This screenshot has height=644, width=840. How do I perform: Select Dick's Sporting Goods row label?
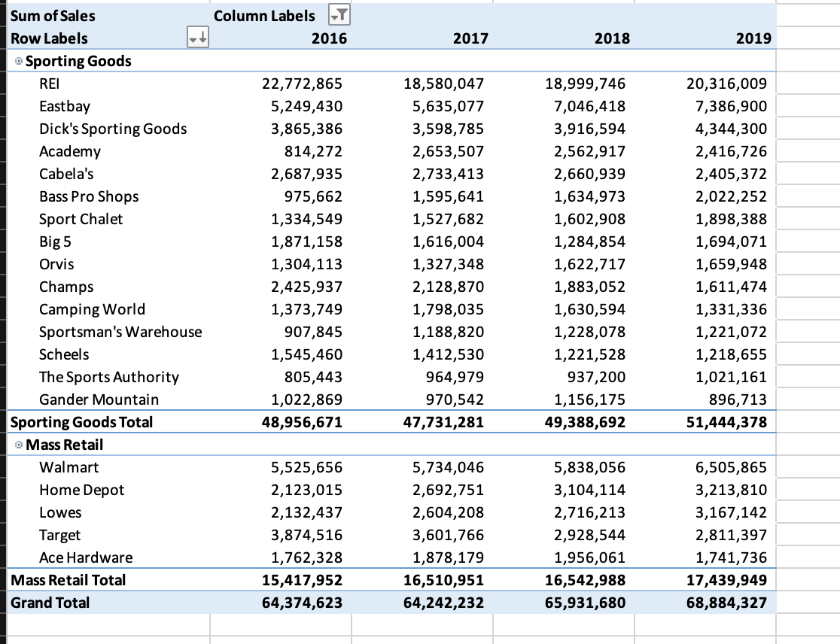point(113,129)
